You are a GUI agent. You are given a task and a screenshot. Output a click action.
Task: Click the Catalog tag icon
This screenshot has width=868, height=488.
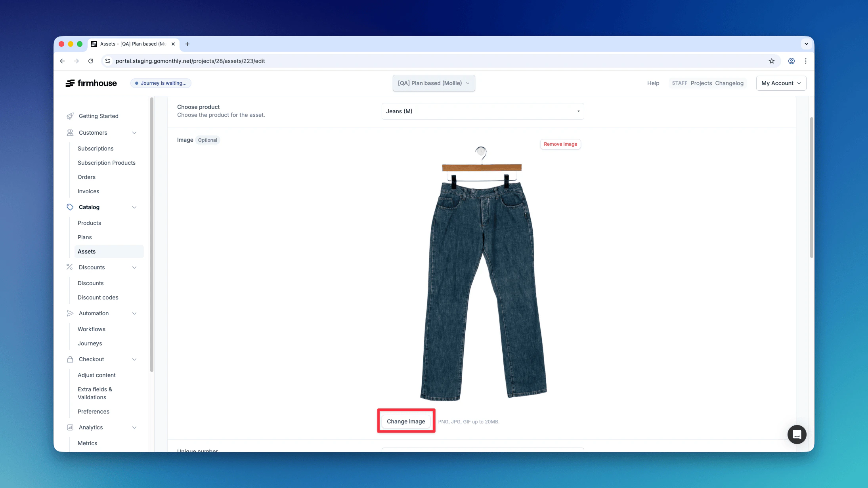click(70, 207)
